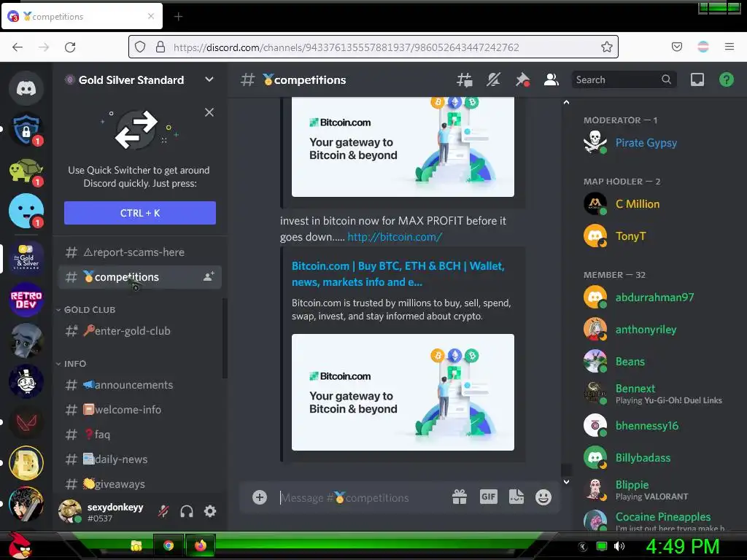
Task: Open the report-scams-here channel
Action: [x=139, y=252]
